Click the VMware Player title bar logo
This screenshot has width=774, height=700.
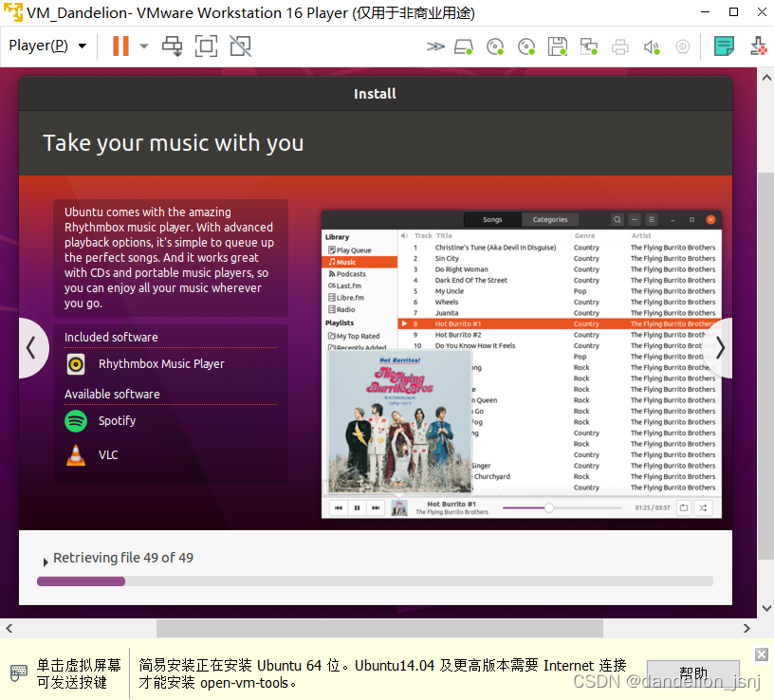point(13,11)
